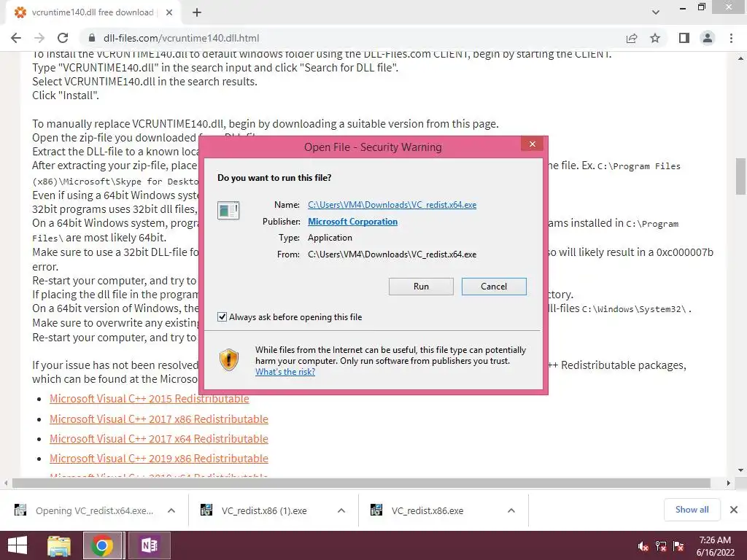Open Microsoft Visual C++ 2017 x86 Redistributable
The width and height of the screenshot is (747, 560).
[x=158, y=419]
